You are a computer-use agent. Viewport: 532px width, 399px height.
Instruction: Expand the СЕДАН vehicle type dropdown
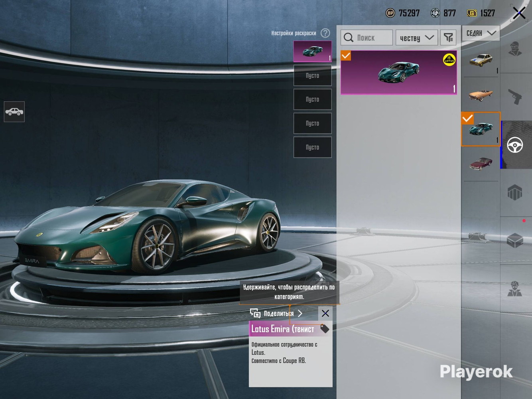(481, 33)
